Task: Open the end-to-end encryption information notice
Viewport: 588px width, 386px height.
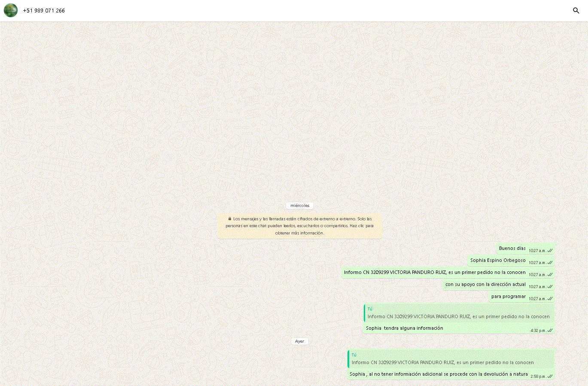Action: (299, 226)
